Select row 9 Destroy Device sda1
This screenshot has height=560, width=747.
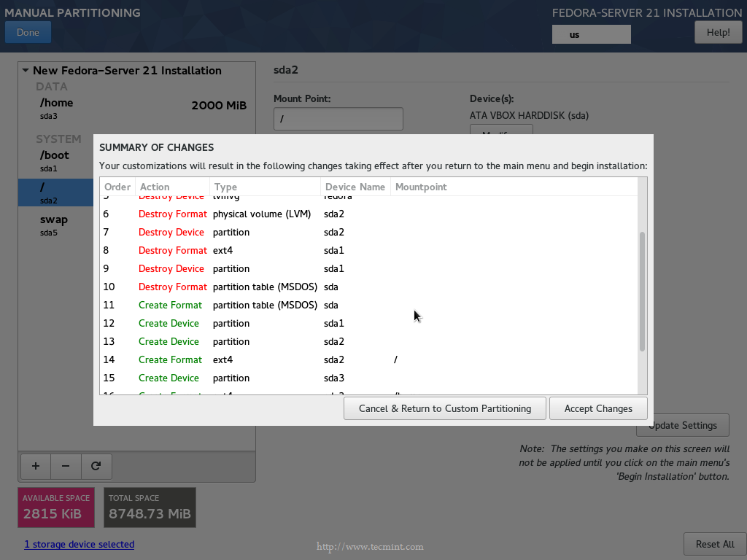tap(368, 268)
